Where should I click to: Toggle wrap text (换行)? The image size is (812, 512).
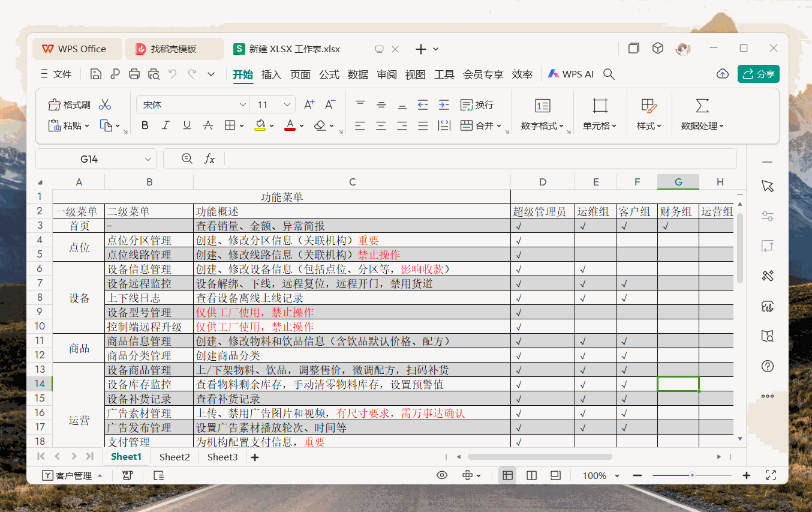pos(477,104)
